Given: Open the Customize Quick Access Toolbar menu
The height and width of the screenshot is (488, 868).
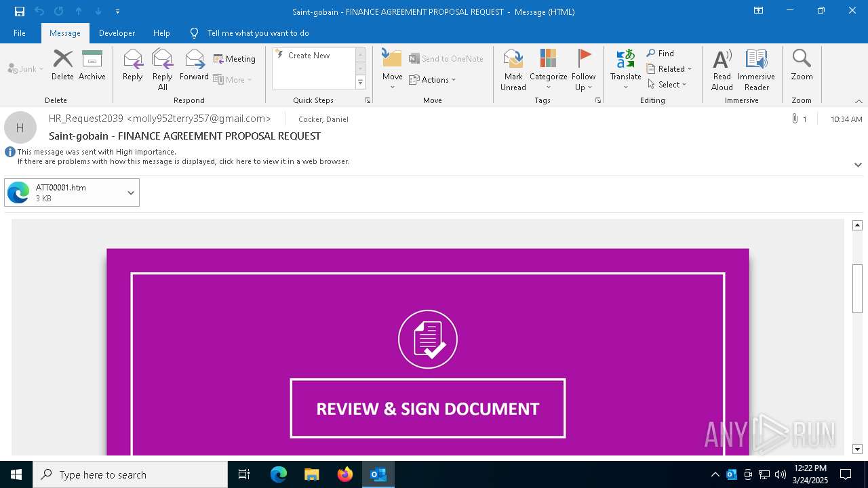Looking at the screenshot, I should (118, 12).
